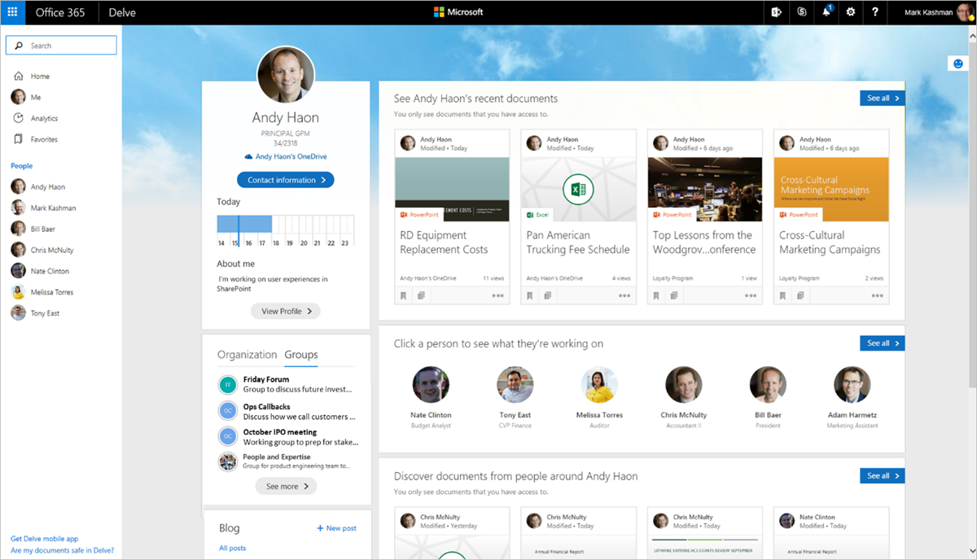Screen dimensions: 977x560
Task: Click the feedback smiley icon on the right edge
Action: (x=958, y=63)
